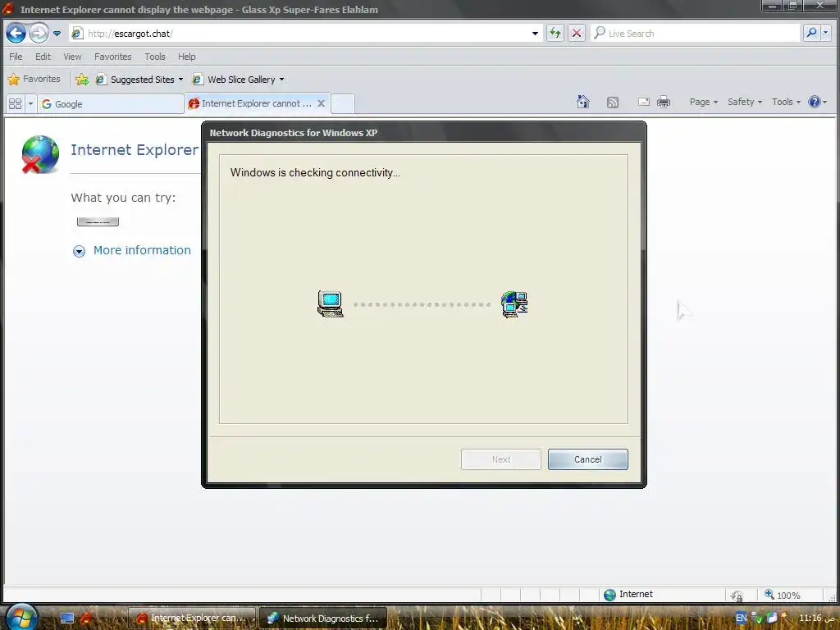Click the Diagnose button under What you can try
Screen dimensions: 840x630
(x=98, y=221)
